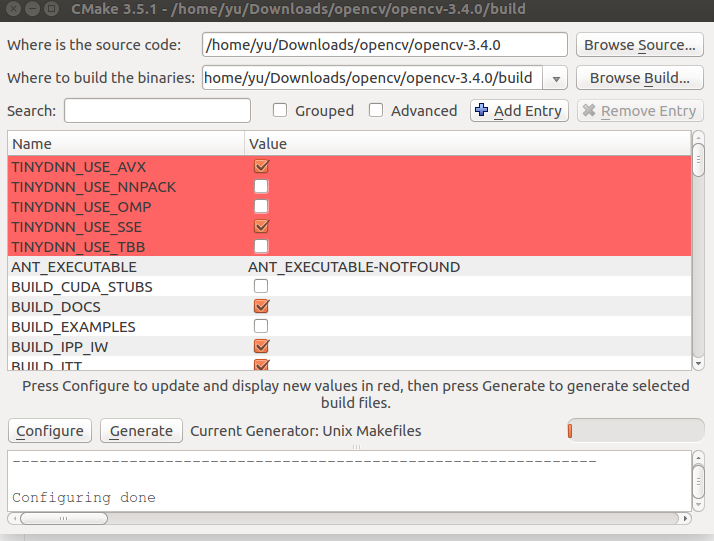The height and width of the screenshot is (541, 714).
Task: Uncheck BUILD_IPP_IW checkbox
Action: click(261, 347)
